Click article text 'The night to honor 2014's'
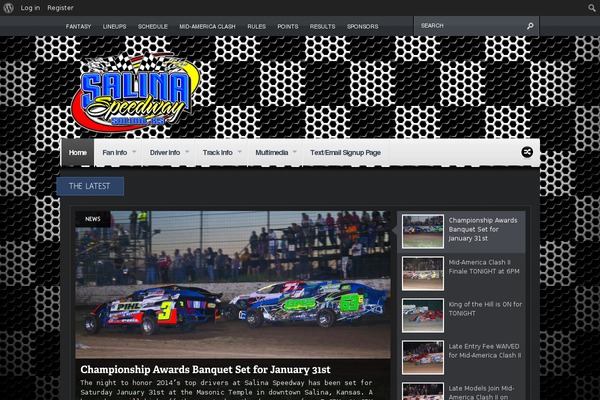The height and width of the screenshot is (400, 600). pyautogui.click(x=130, y=382)
